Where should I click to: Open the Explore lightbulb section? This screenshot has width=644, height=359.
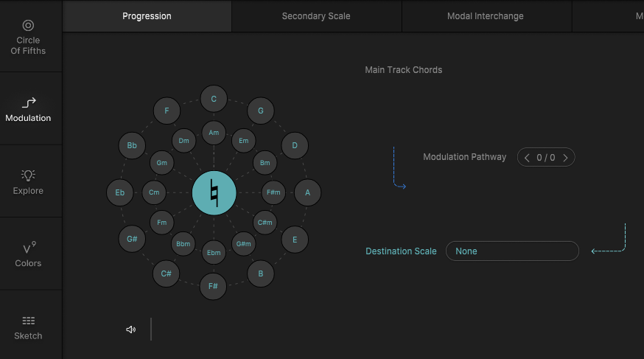28,181
